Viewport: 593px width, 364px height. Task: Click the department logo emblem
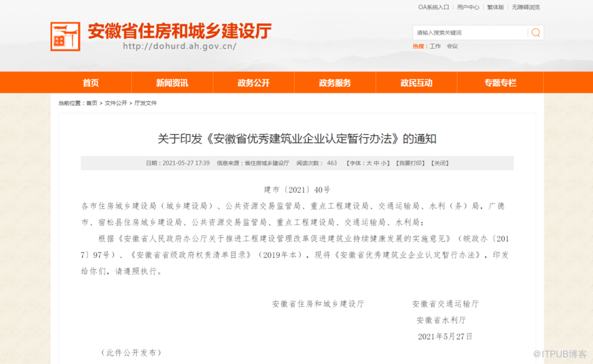[x=65, y=36]
